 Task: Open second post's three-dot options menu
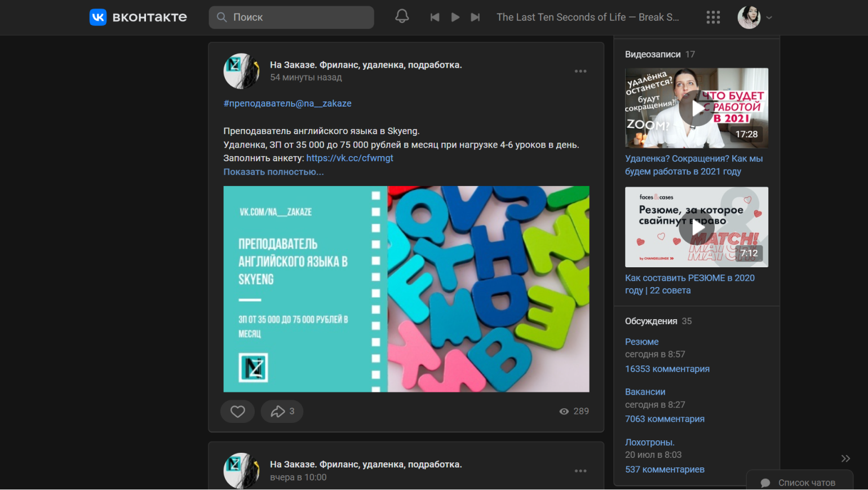581,471
